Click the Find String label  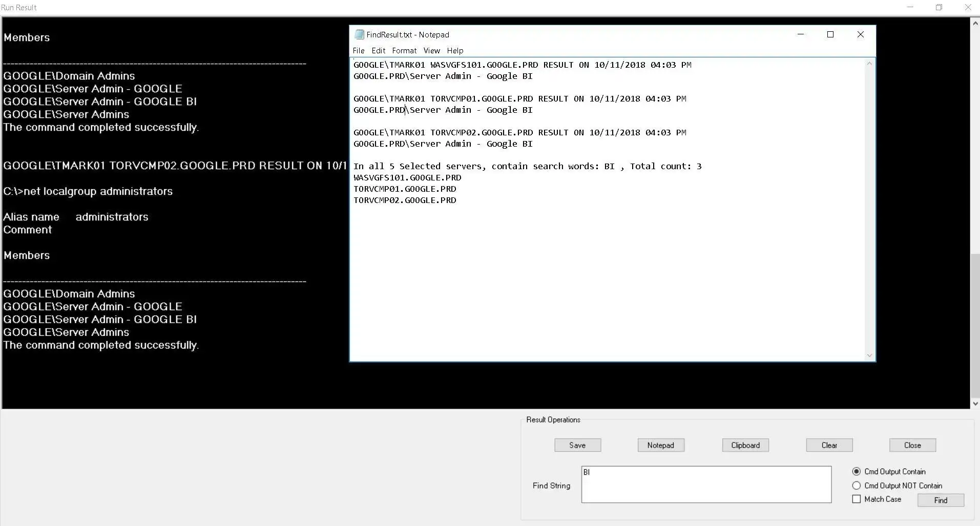point(551,485)
